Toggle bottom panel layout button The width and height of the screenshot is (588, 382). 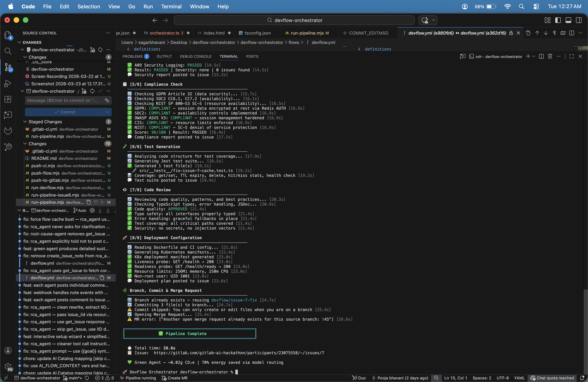click(568, 20)
